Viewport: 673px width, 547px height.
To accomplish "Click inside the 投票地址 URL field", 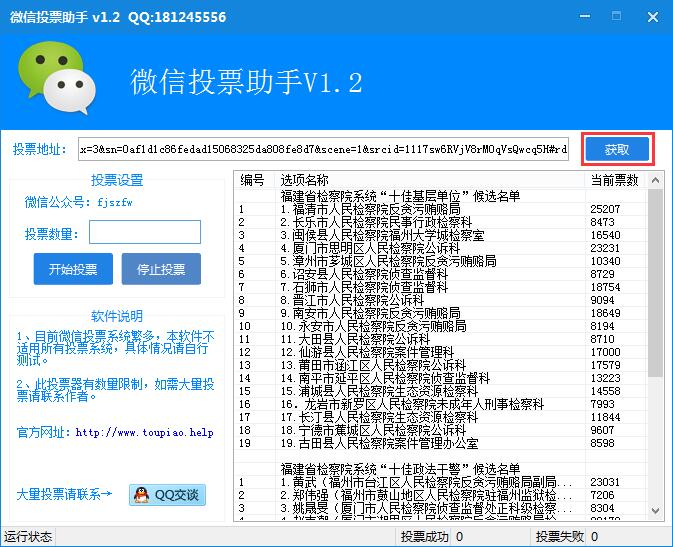I will [323, 150].
